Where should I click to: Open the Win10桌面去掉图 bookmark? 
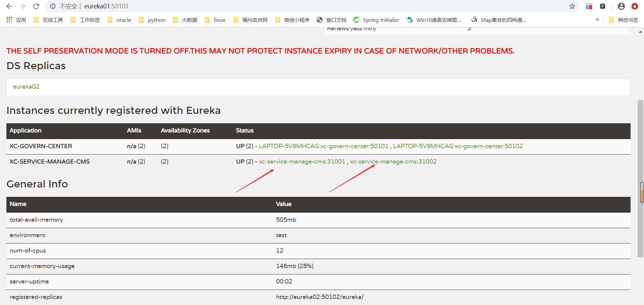(434, 20)
